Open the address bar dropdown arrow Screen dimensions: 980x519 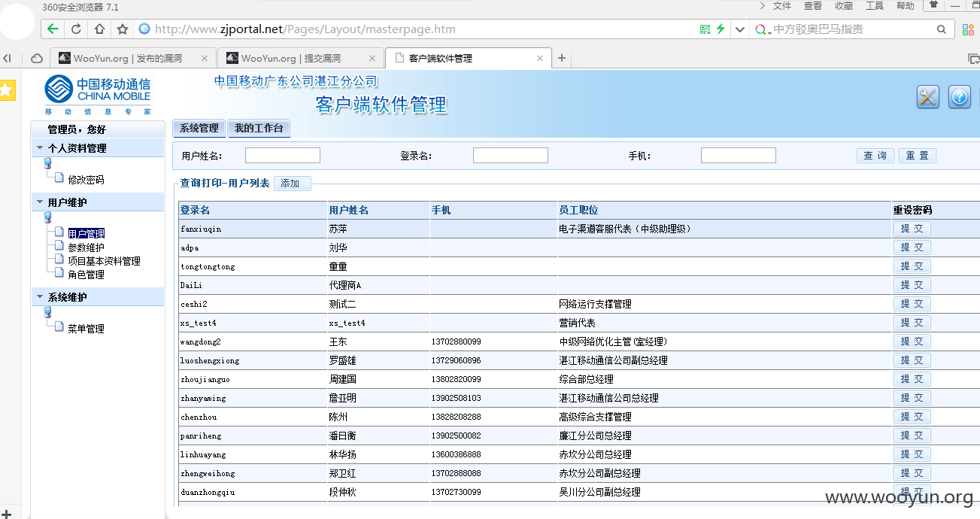740,29
